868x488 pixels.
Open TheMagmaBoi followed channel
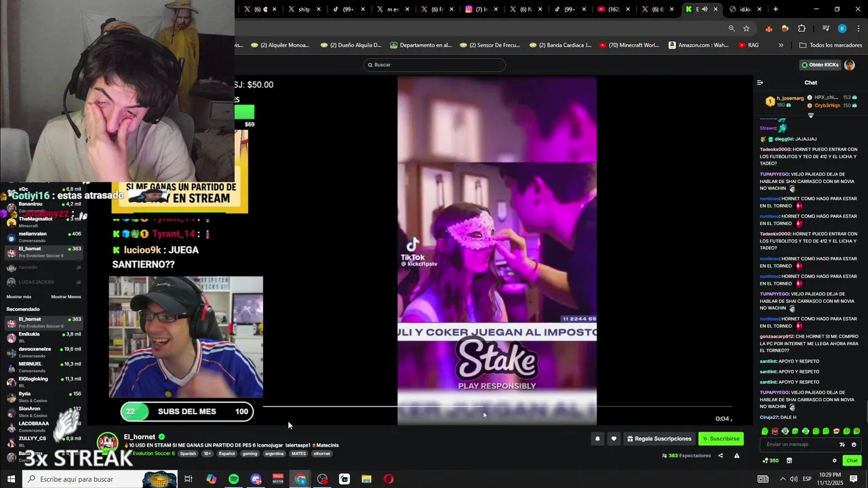coord(43,222)
